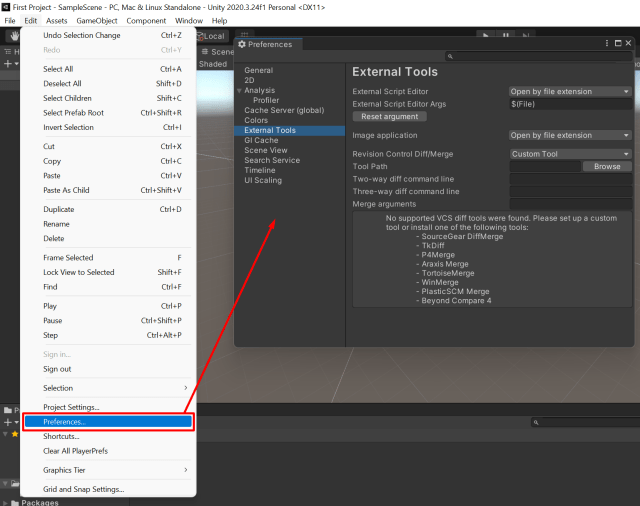Open the Hierarchy create dropdown arrow
This screenshot has width=640, height=506.
coord(16,64)
